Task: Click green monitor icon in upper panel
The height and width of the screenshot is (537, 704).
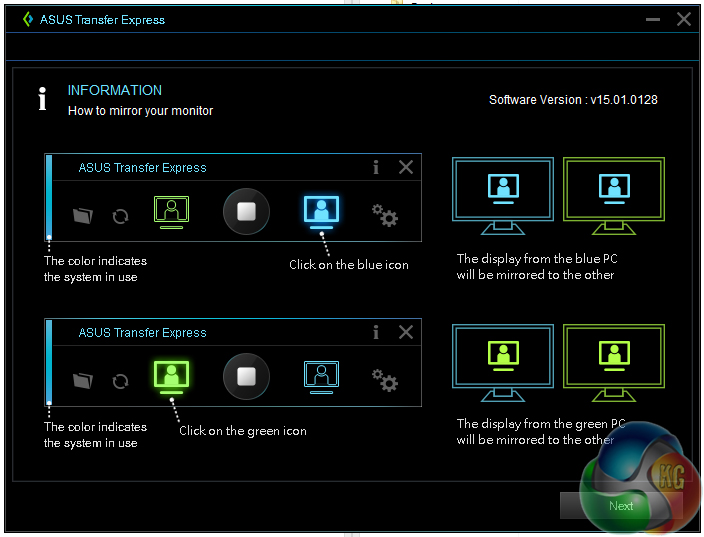Action: (x=172, y=212)
